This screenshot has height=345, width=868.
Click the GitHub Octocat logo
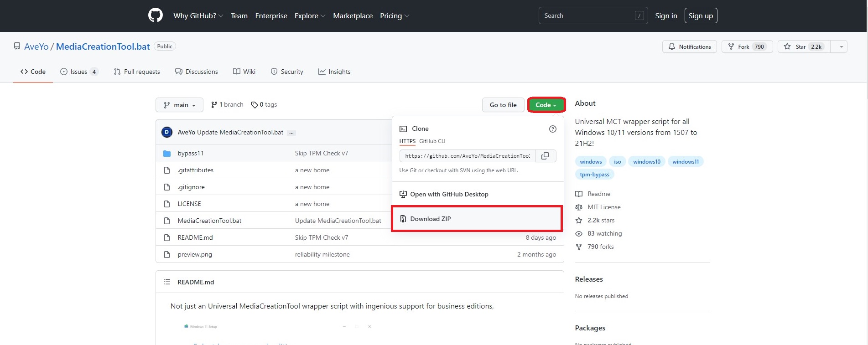[155, 15]
